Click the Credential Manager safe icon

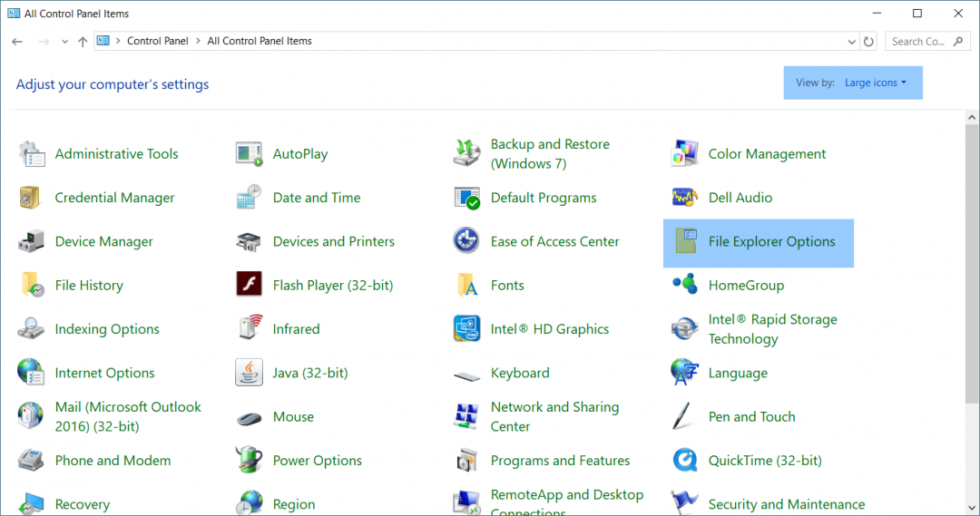(30, 198)
